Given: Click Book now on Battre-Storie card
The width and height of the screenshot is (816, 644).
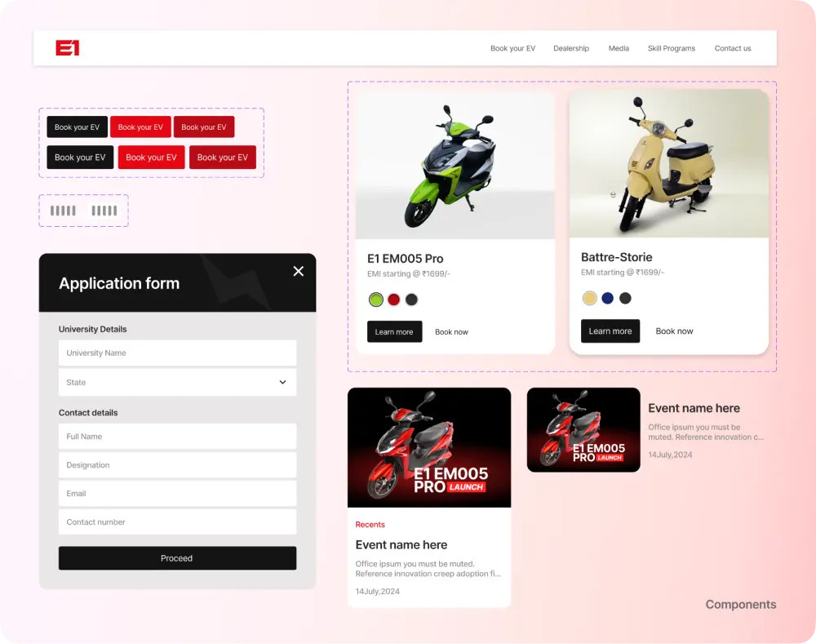Looking at the screenshot, I should (x=674, y=331).
